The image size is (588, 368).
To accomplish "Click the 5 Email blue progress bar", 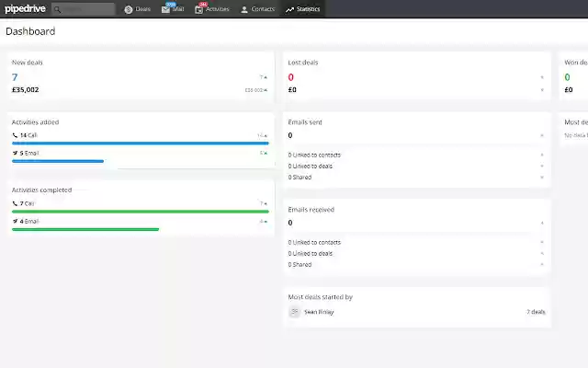I will (58, 161).
